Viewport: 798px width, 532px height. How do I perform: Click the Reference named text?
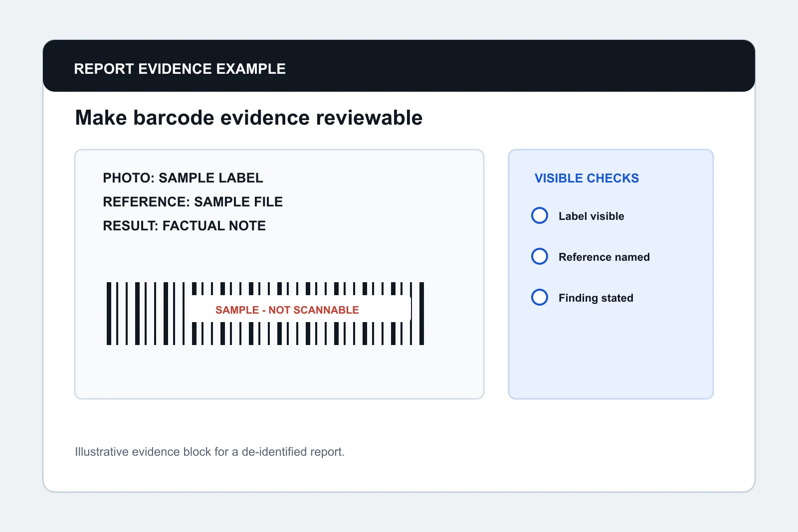pos(604,257)
